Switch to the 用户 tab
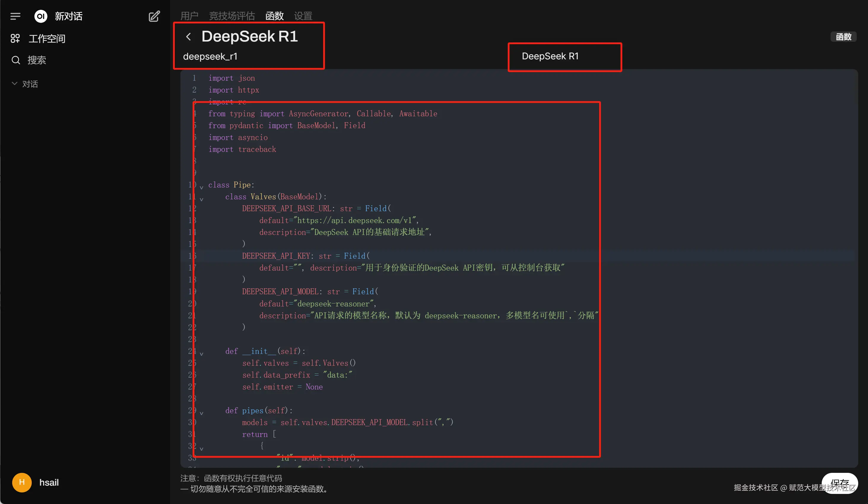The image size is (868, 504). click(x=189, y=16)
